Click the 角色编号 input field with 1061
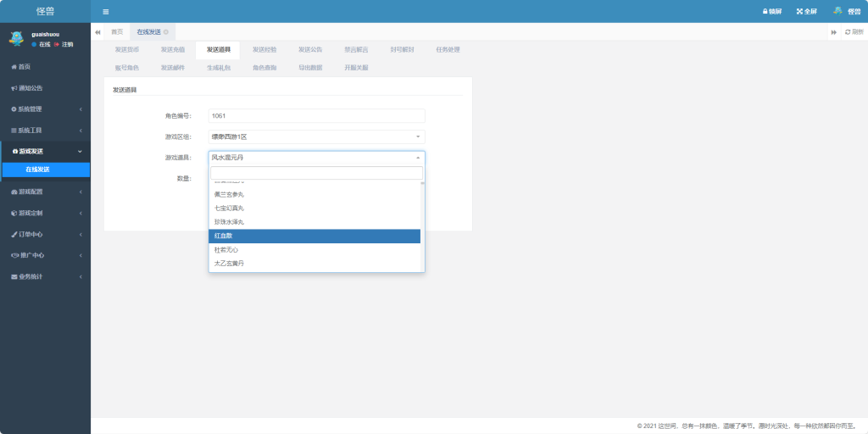 pyautogui.click(x=317, y=115)
